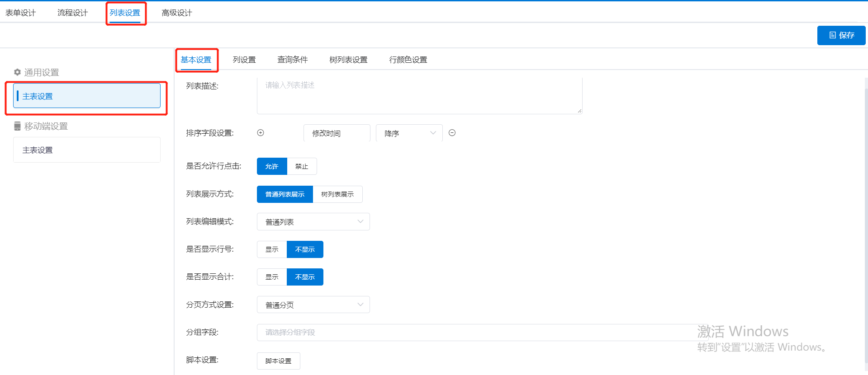Screen dimensions: 868x375
Task: Open the 基本设置 sub-tab
Action: [196, 60]
